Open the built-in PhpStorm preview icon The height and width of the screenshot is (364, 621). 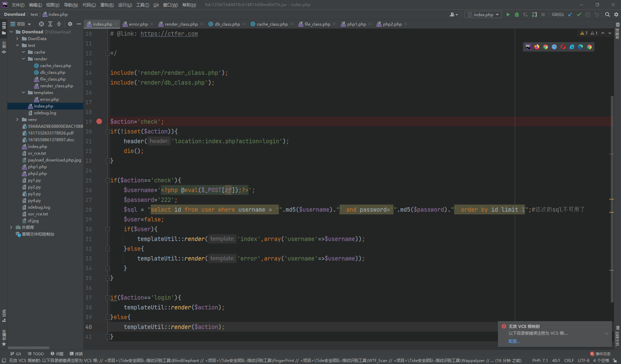click(528, 47)
